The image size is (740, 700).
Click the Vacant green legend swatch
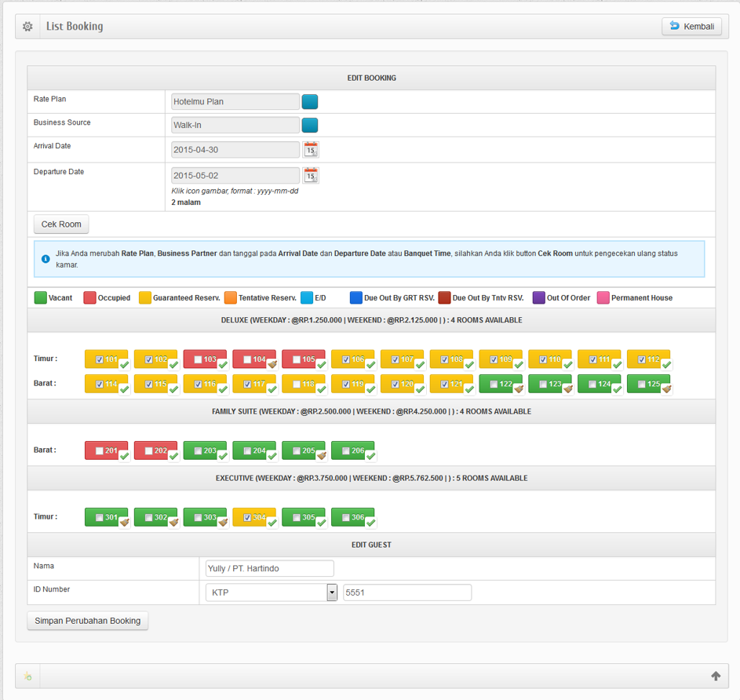click(40, 298)
